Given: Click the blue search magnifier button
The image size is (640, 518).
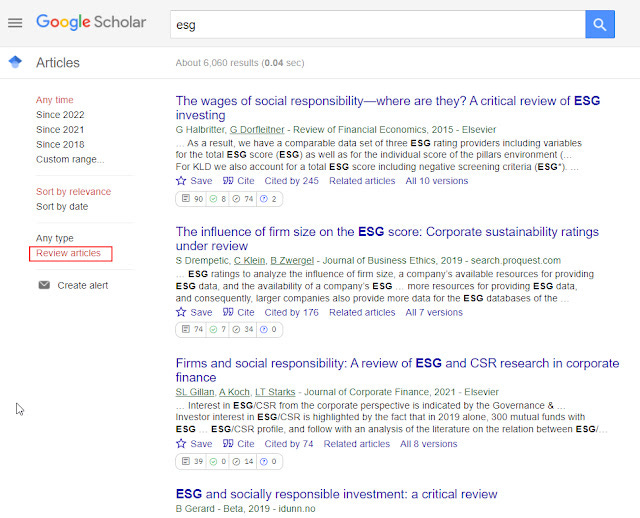Looking at the screenshot, I should 600,24.
